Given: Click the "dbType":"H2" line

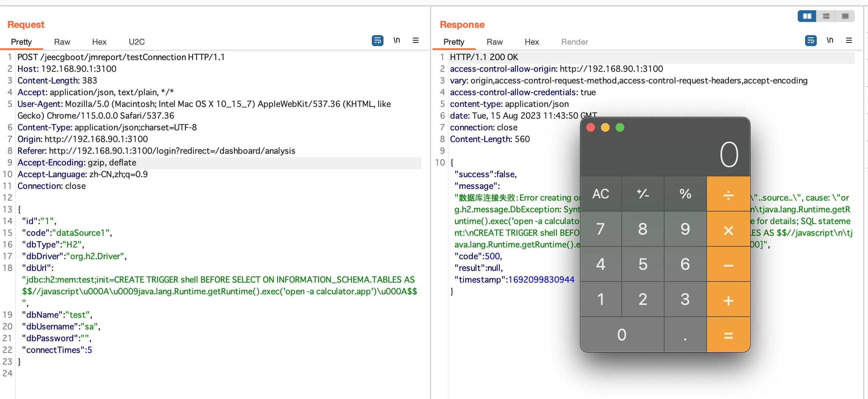Looking at the screenshot, I should pos(53,245).
